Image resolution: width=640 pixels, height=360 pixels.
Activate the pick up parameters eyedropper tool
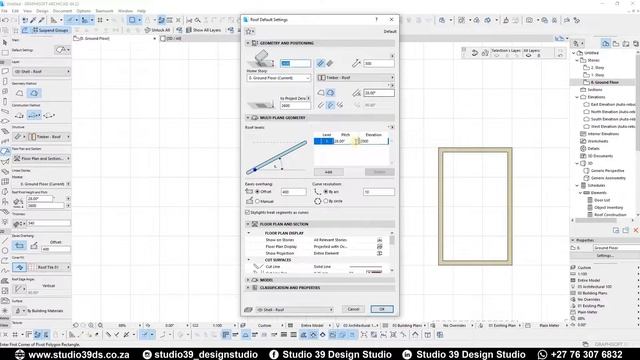tap(33, 20)
